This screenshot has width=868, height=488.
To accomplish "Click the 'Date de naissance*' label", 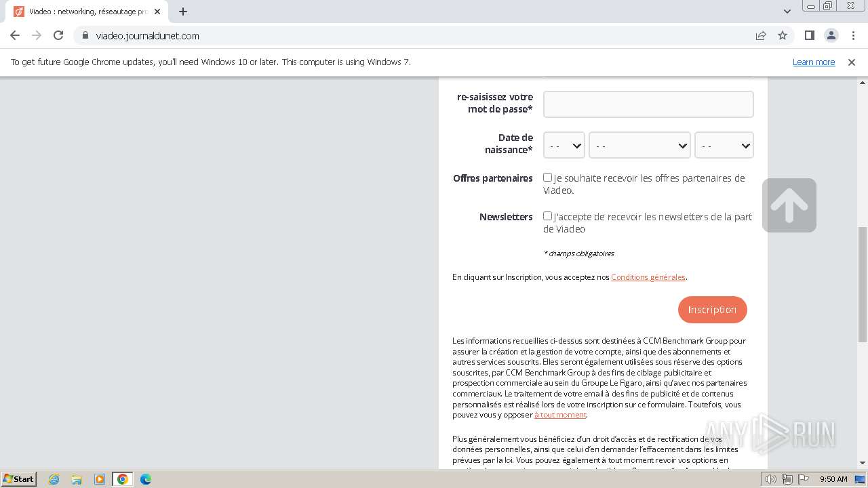I will [509, 144].
